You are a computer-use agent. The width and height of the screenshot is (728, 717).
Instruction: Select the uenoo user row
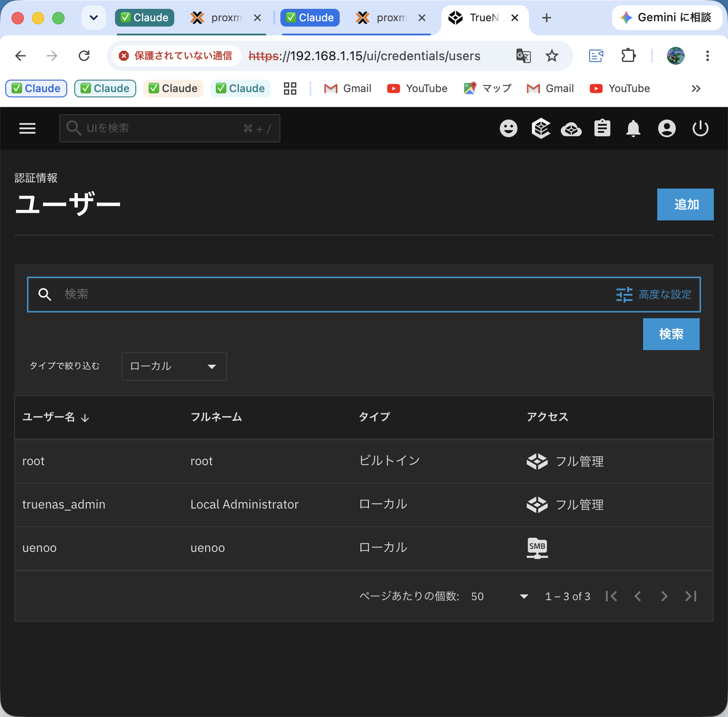[364, 548]
